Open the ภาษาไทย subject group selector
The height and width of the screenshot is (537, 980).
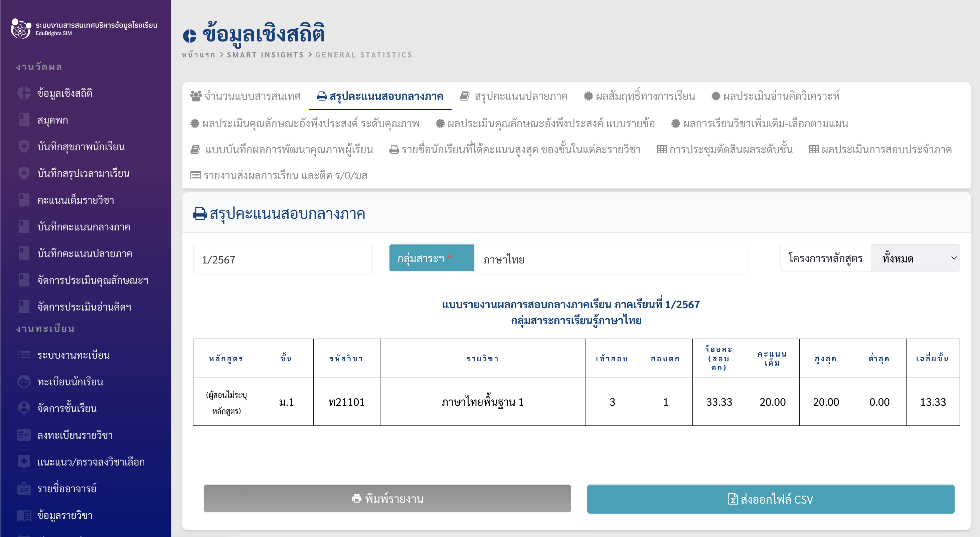tap(611, 259)
